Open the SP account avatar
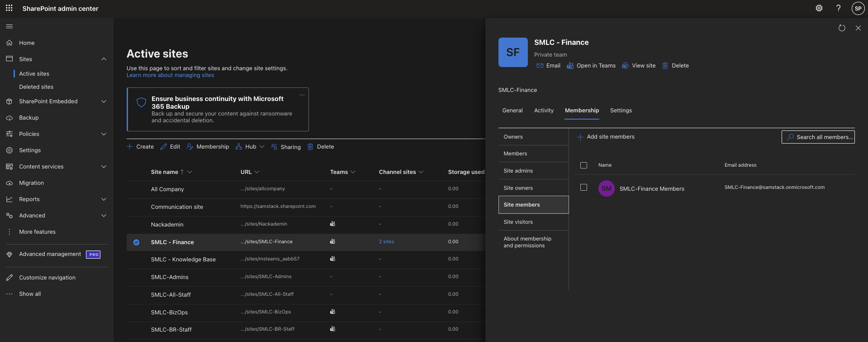 (x=858, y=8)
